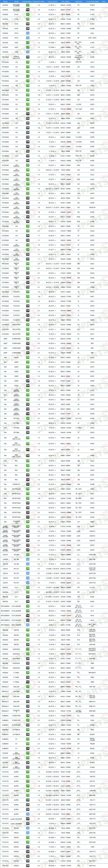The image size is (108, 868).
Task: Click fuel icon in Lexus RX 2GR-FXS row
Action: coord(28,583)
